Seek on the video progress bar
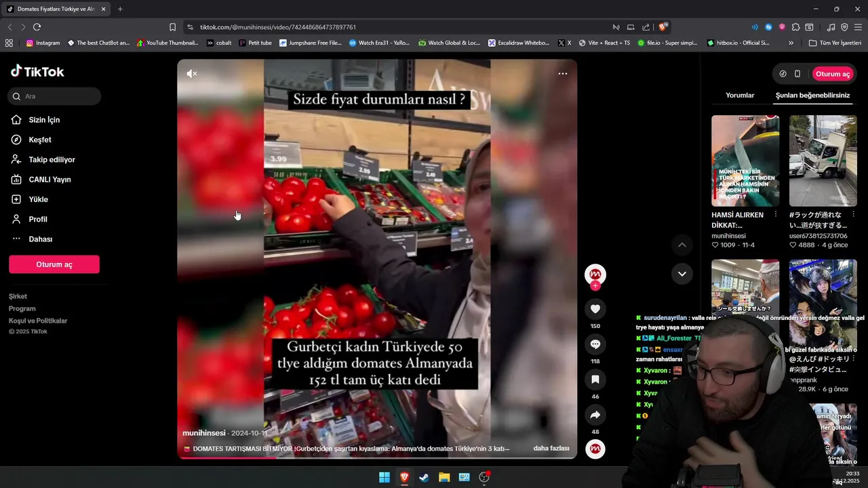Image resolution: width=868 pixels, height=488 pixels. (377, 458)
